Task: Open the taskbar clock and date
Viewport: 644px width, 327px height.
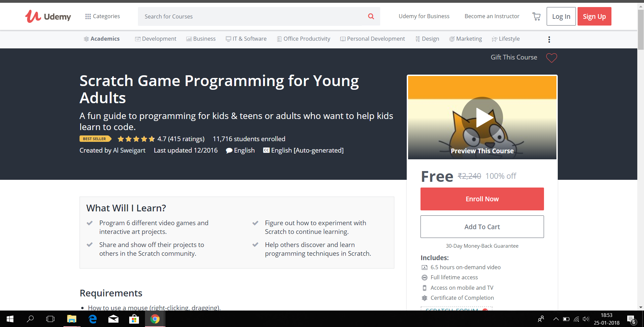Action: 607,319
